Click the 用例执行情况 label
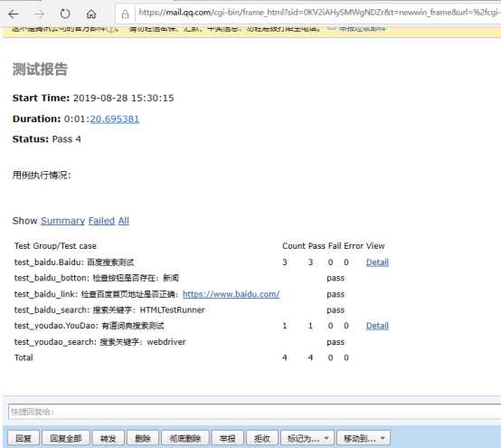The height and width of the screenshot is (448, 501). click(42, 175)
